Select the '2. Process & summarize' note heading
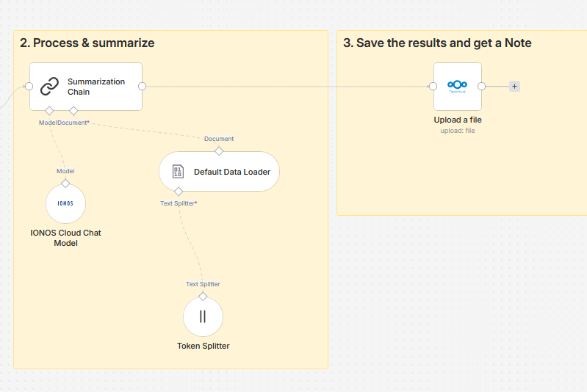The height and width of the screenshot is (392, 587). coord(87,43)
